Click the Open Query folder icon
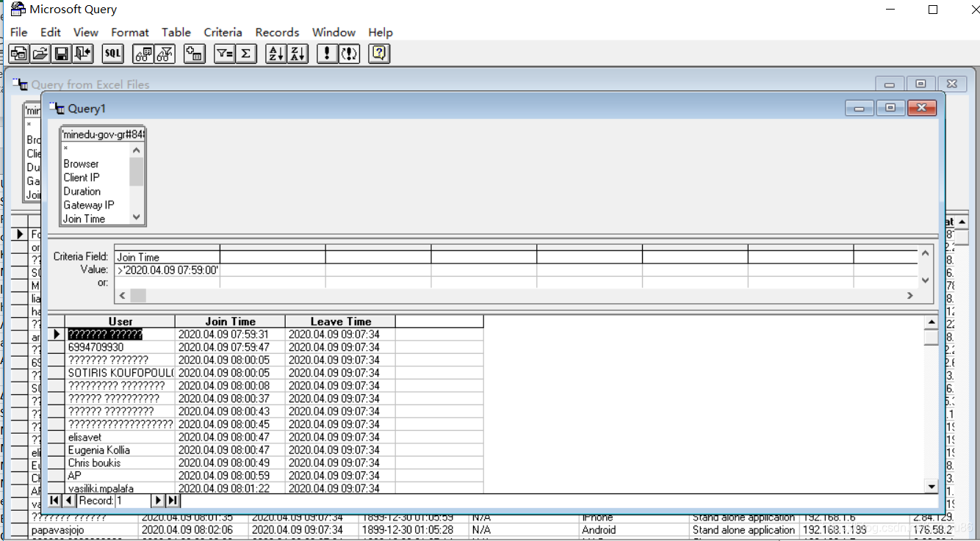 pos(40,54)
